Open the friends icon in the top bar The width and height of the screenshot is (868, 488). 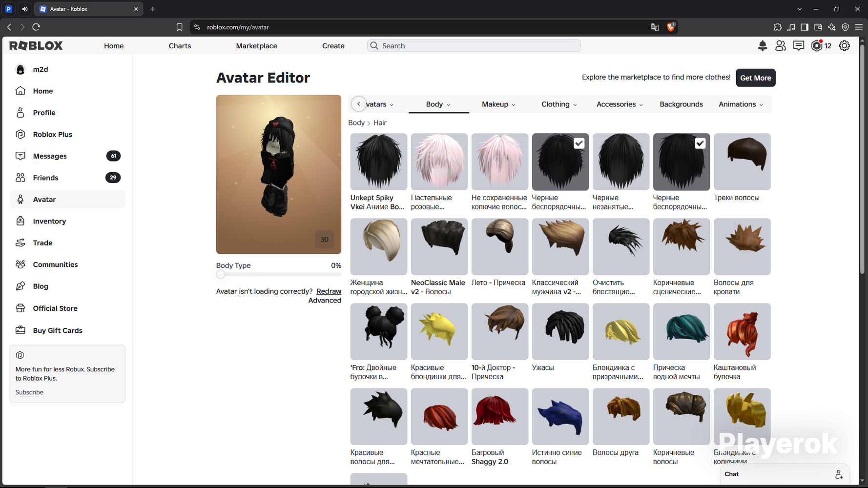pos(781,46)
